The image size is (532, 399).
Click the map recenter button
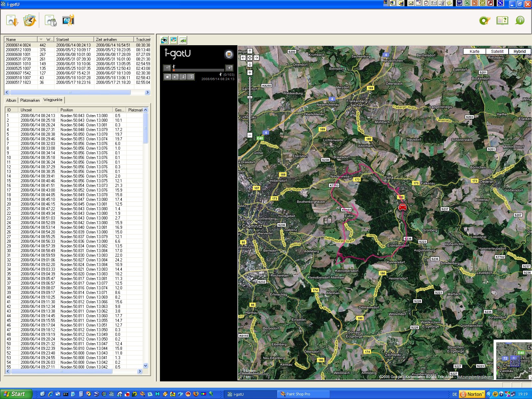250,58
